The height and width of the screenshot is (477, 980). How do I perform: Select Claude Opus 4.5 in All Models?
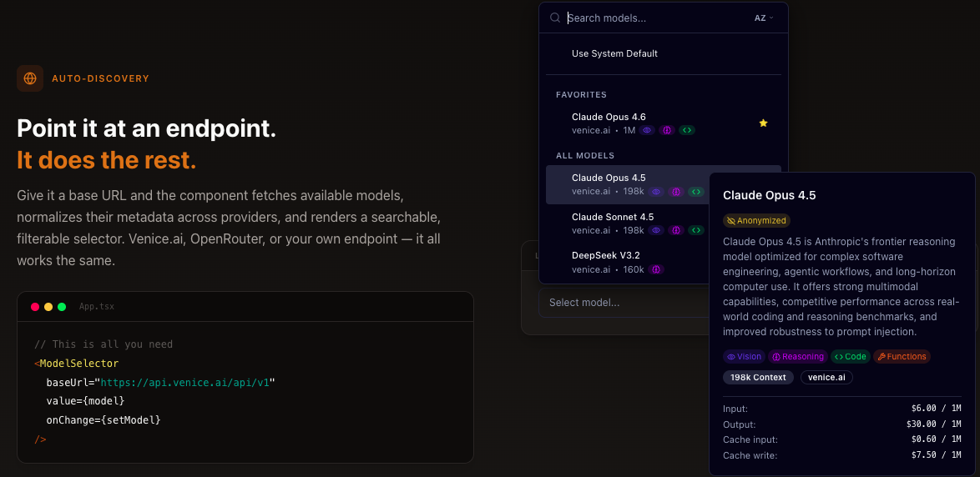[x=628, y=184]
